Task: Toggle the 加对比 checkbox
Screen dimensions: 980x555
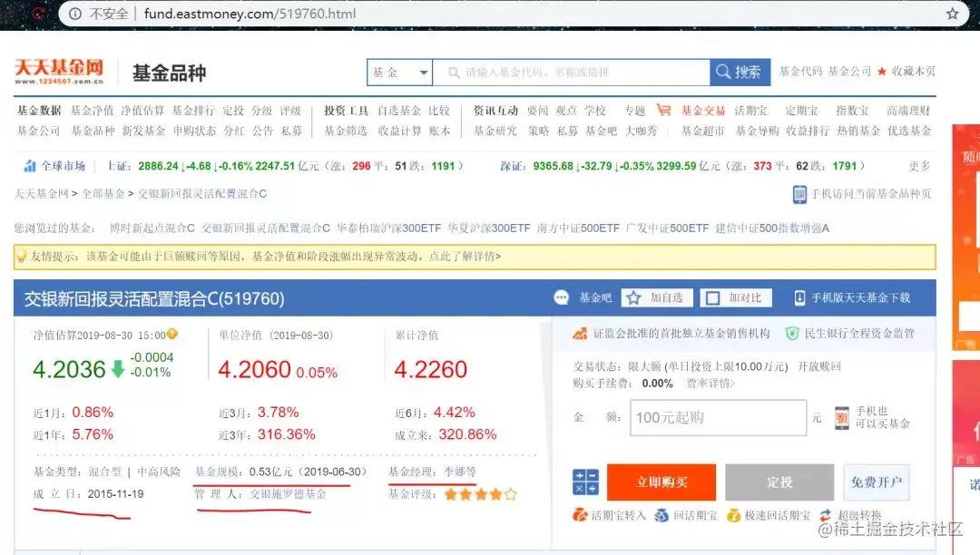Action: coord(712,298)
